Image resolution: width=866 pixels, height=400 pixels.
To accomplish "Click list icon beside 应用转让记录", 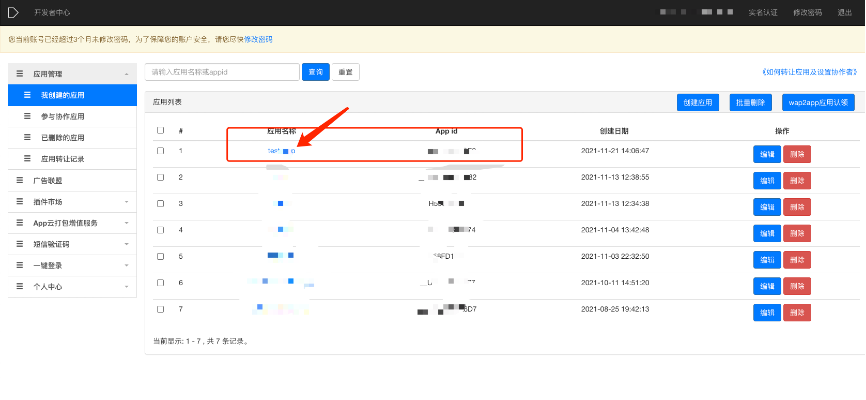I will pos(28,159).
